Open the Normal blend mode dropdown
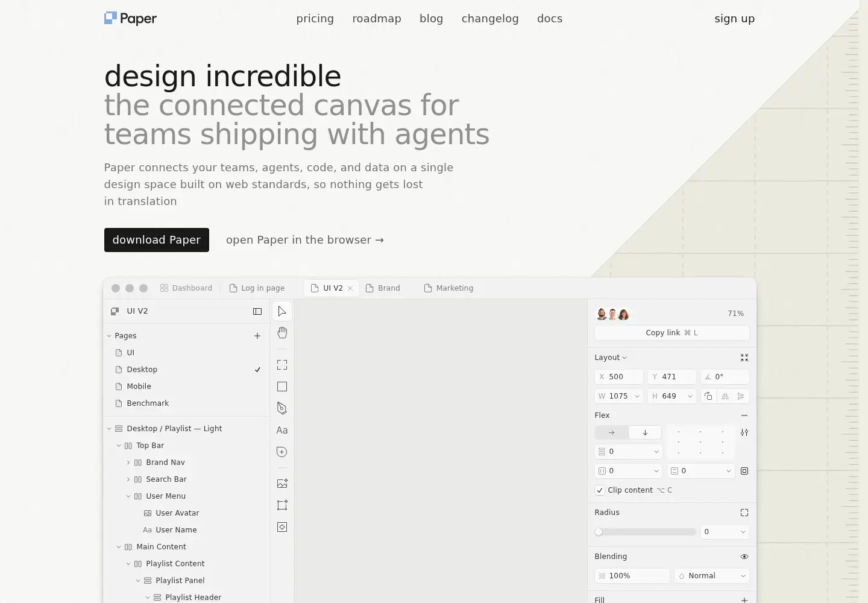This screenshot has width=868, height=603. (712, 576)
